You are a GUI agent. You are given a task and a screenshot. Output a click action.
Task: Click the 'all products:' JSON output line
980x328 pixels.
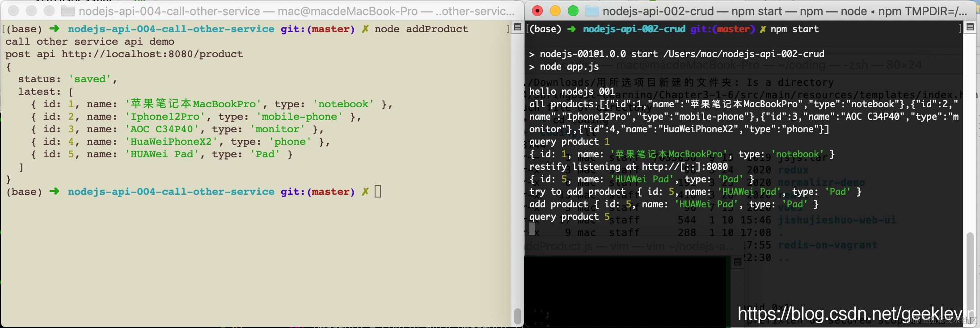pyautogui.click(x=744, y=117)
